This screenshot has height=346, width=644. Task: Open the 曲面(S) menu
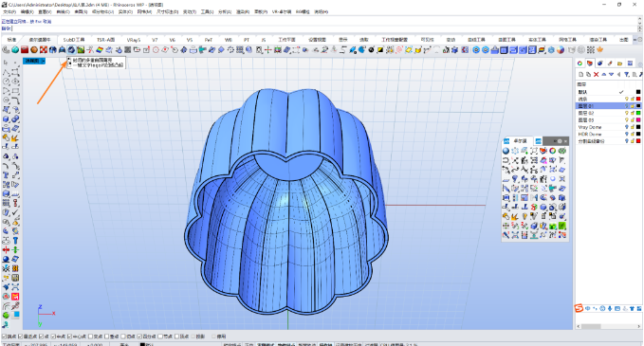81,12
